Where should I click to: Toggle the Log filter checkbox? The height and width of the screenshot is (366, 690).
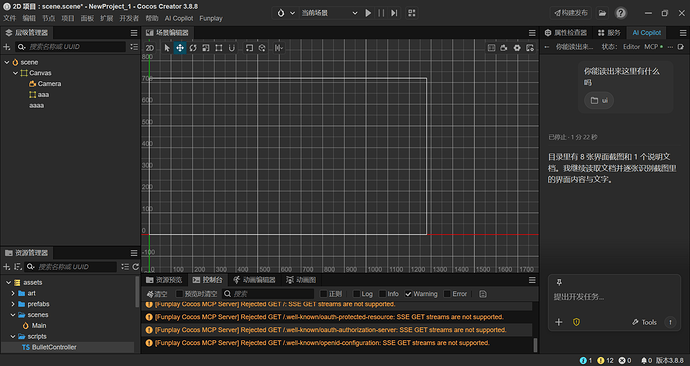click(x=356, y=294)
